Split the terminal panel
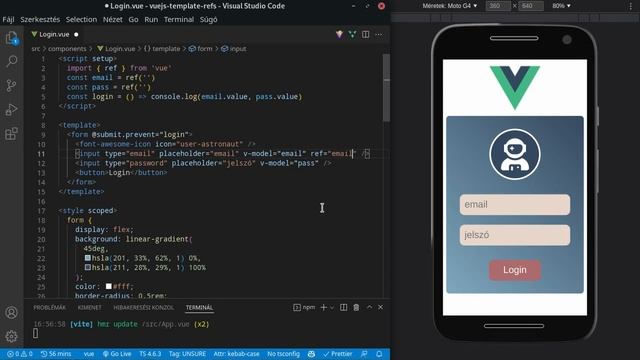The width and height of the screenshot is (640, 360). [x=344, y=307]
